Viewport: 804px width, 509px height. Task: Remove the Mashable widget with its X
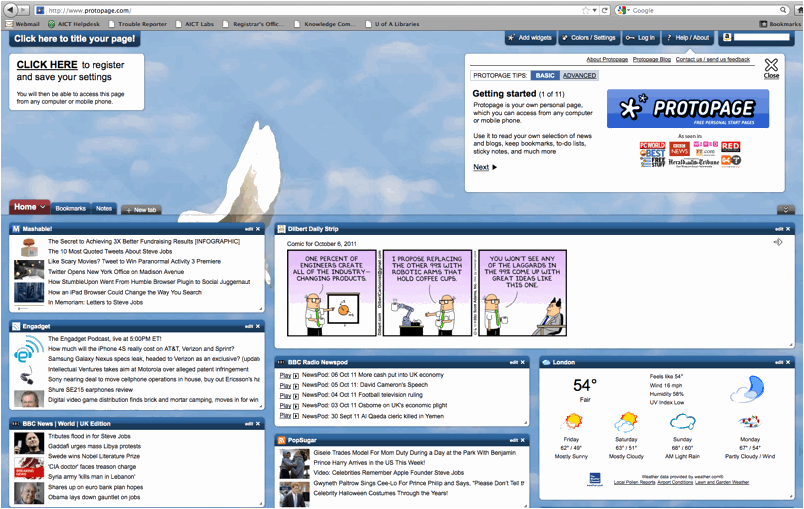coord(258,229)
